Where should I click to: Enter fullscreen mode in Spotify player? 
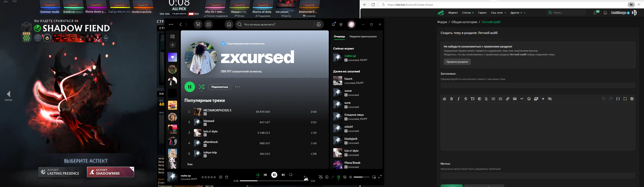pyautogui.click(x=380, y=177)
